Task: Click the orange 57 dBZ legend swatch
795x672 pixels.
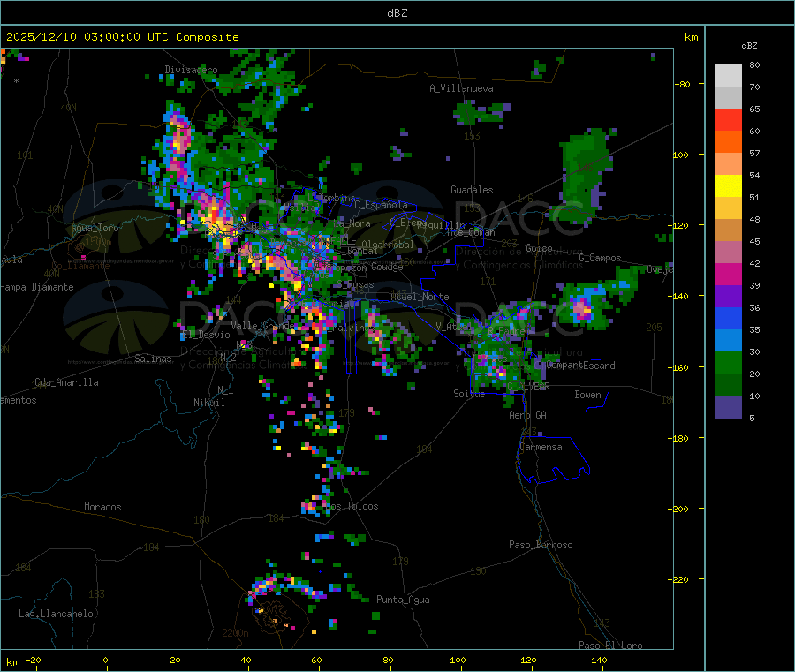Action: (x=728, y=142)
